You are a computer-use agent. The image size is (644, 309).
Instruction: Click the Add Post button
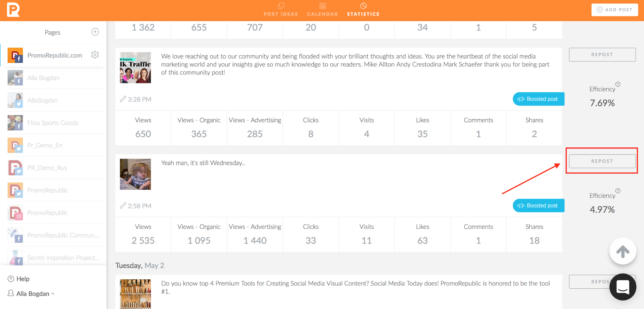pos(615,10)
